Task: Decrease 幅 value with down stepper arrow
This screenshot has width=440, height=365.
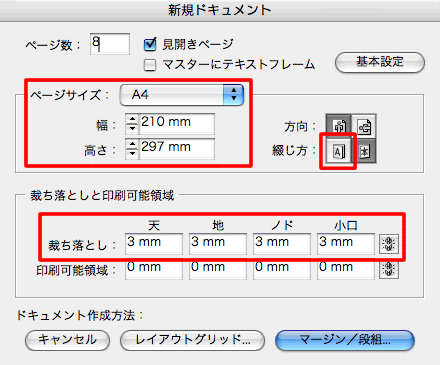Action: (x=132, y=128)
